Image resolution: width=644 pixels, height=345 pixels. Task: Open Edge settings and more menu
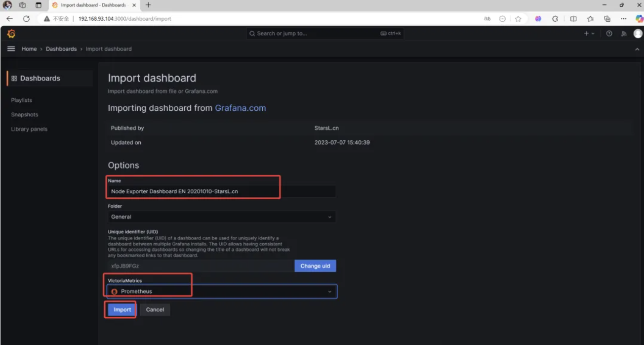pos(624,19)
